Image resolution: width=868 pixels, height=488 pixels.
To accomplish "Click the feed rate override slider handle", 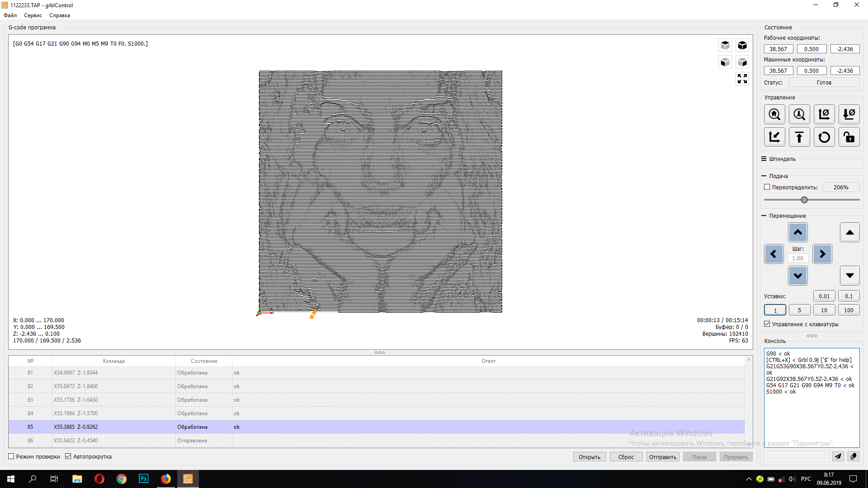I will point(804,200).
